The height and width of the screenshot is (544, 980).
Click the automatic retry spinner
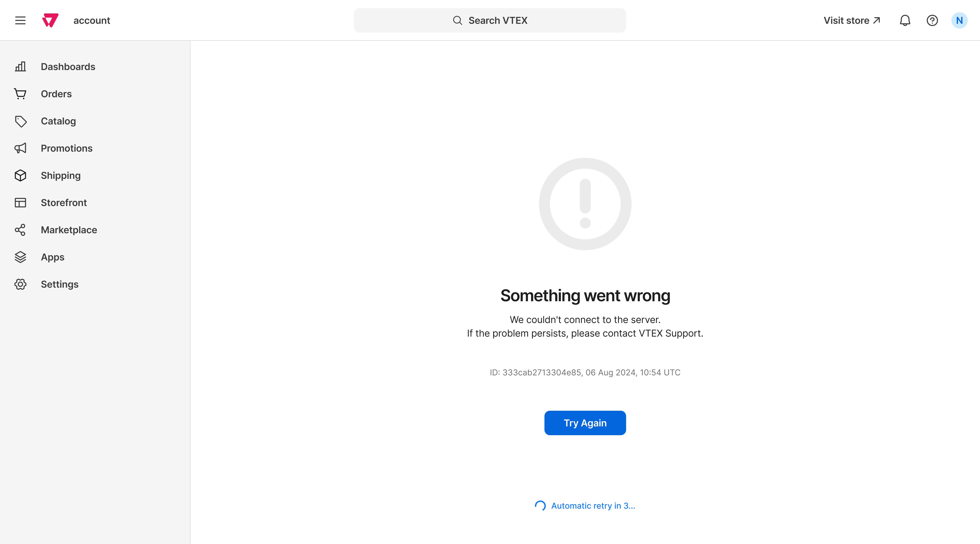[539, 506]
